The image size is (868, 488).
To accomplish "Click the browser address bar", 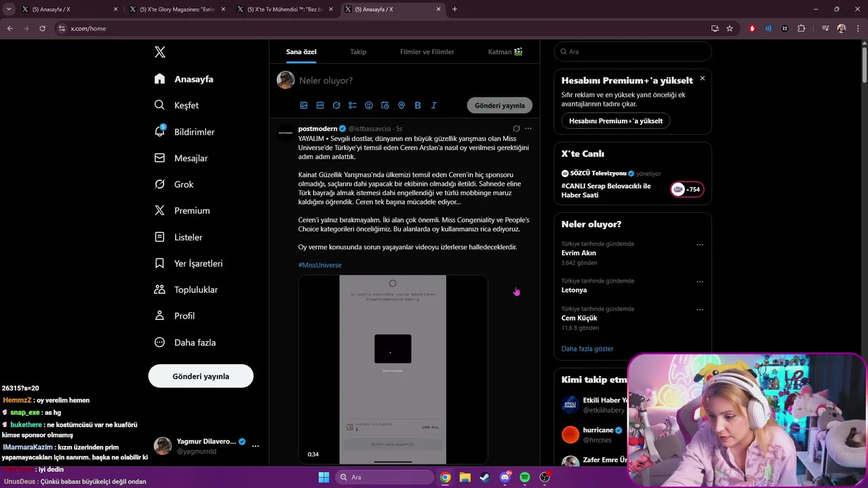I will [380, 28].
